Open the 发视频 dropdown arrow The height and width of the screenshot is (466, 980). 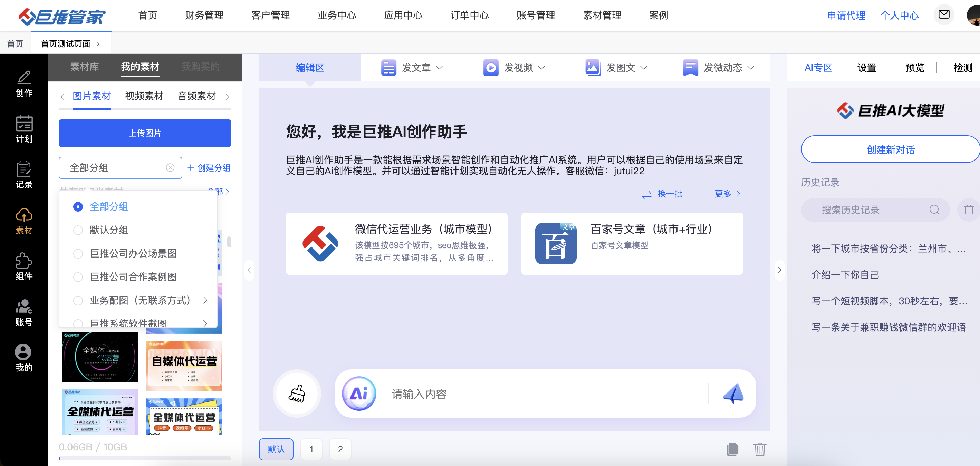541,68
